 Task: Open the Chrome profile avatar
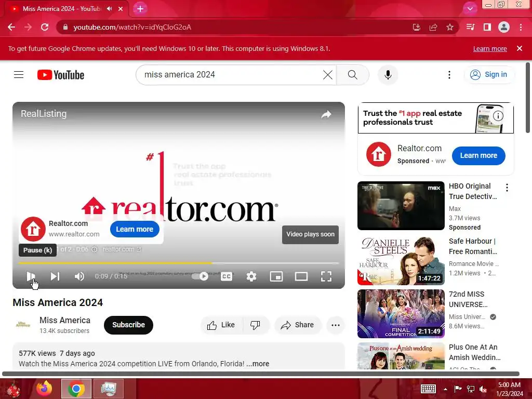pos(504,27)
